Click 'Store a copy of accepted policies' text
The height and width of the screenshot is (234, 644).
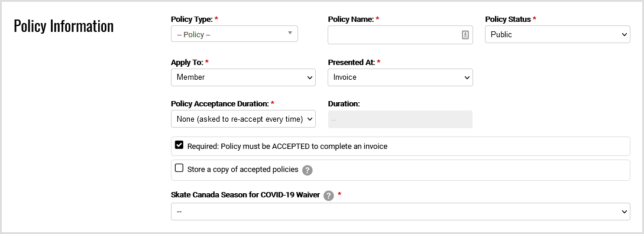coord(242,170)
